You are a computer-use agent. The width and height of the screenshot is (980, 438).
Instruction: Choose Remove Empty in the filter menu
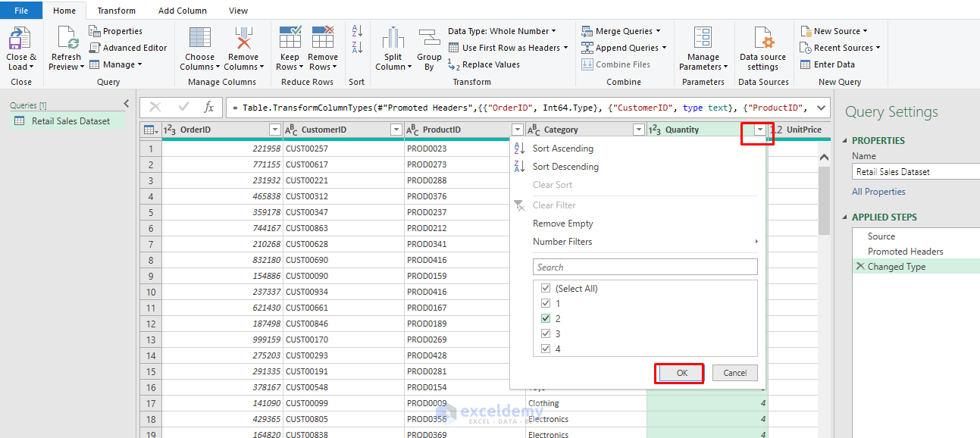[x=562, y=224]
